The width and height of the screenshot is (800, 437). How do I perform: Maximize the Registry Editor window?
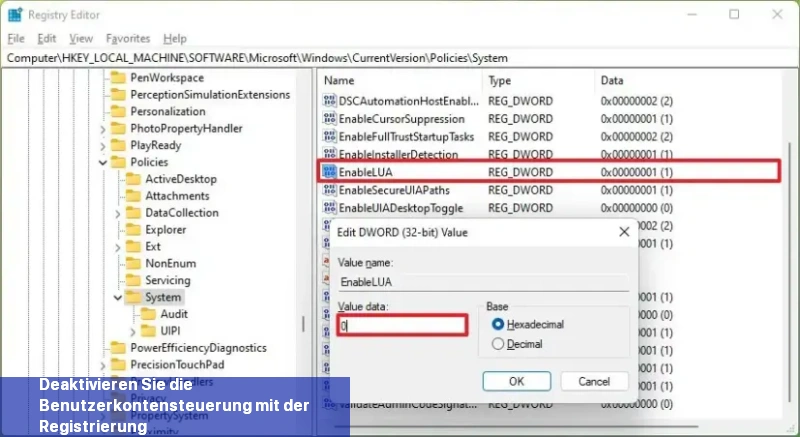coord(734,14)
